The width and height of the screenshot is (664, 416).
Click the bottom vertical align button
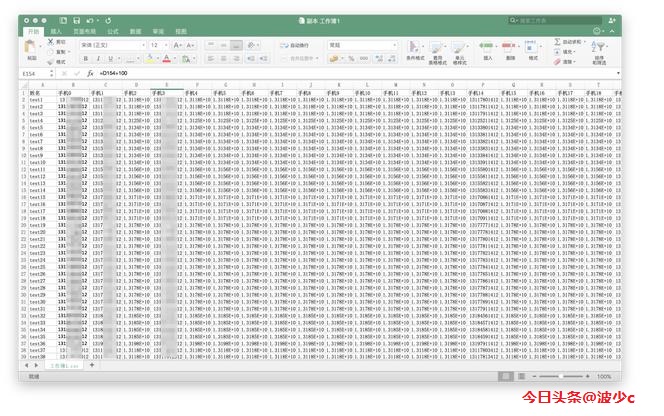pos(236,45)
